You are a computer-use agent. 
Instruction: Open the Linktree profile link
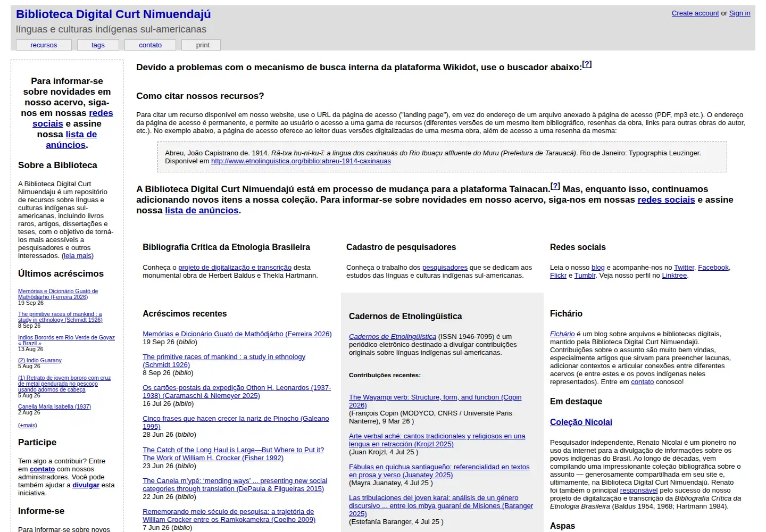[x=675, y=276]
